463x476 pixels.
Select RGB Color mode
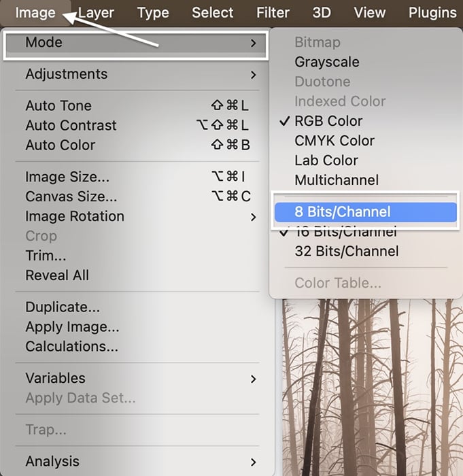tap(366, 121)
